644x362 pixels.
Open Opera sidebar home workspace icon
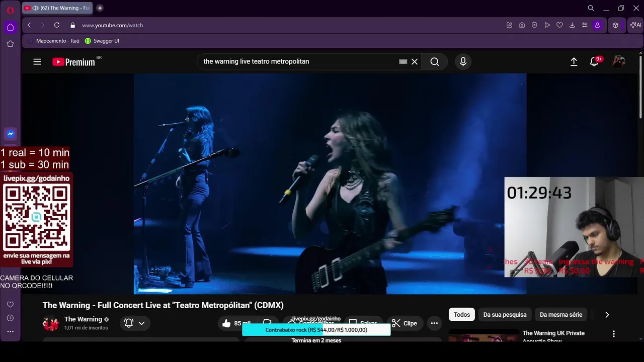click(10, 27)
